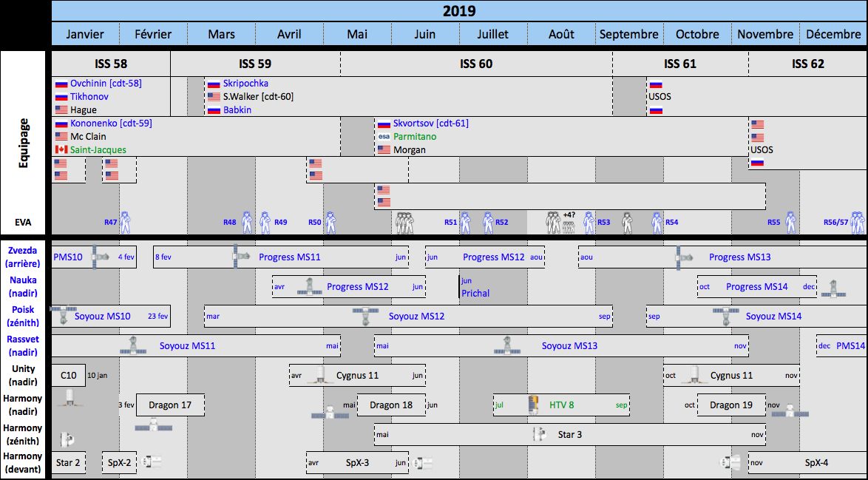The width and height of the screenshot is (868, 480).
Task: Click the Russian flag beside Babkin
Action: point(214,110)
